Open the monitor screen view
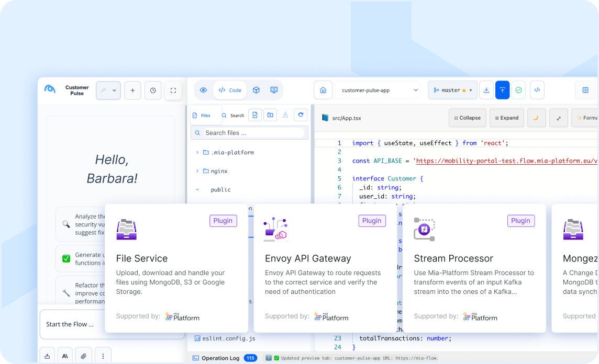Image resolution: width=599 pixels, height=364 pixels. click(x=274, y=90)
